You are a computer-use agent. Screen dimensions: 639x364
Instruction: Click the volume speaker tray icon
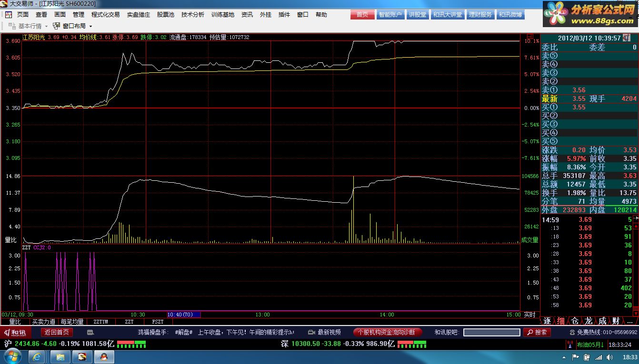click(x=610, y=357)
